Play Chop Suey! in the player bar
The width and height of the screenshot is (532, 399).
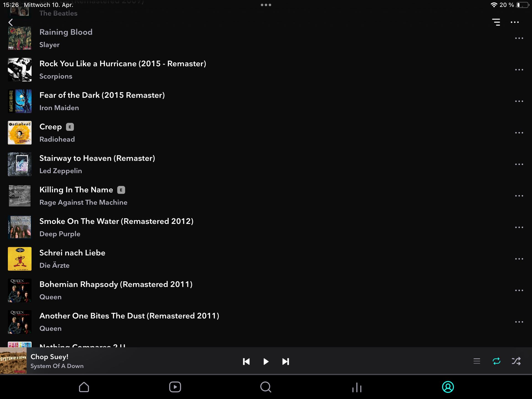(266, 362)
